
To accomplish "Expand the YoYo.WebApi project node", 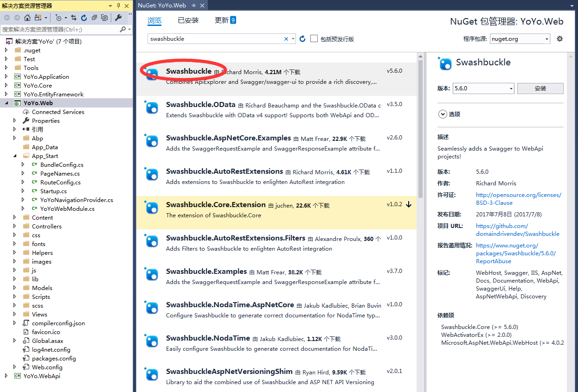I will pos(6,376).
